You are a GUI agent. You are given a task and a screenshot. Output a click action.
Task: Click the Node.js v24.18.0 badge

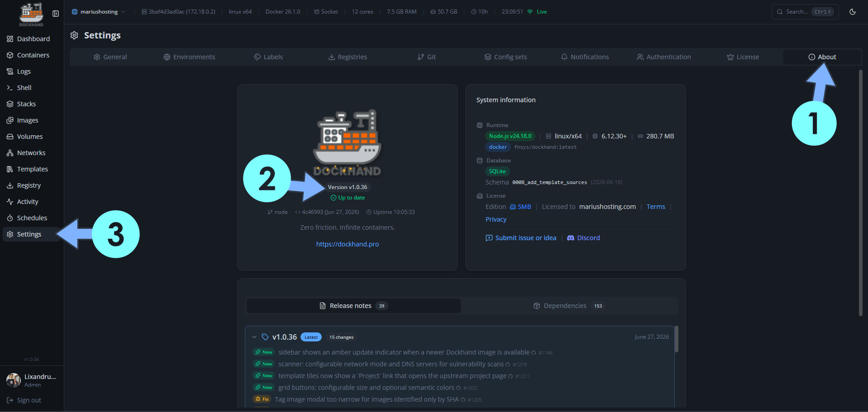(x=510, y=136)
